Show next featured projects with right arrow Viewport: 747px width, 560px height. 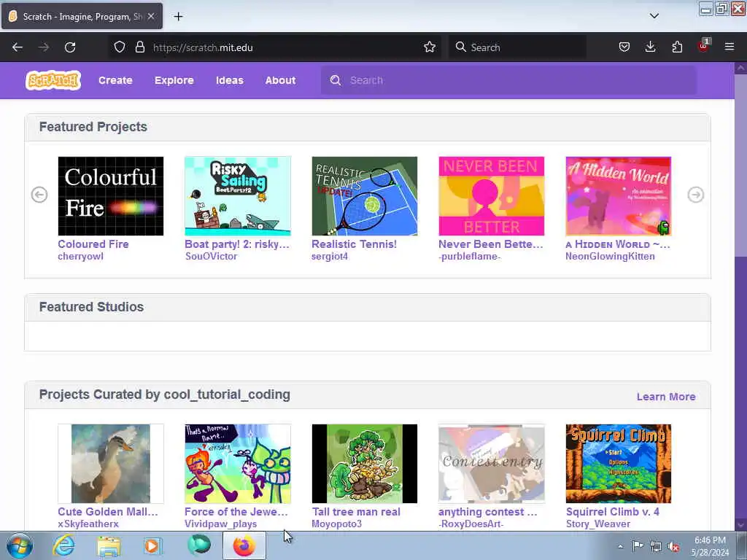(x=695, y=195)
